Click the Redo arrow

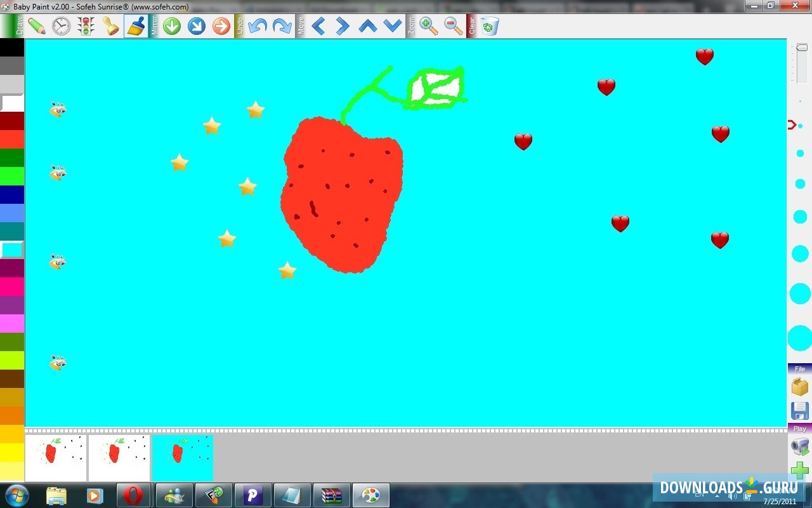click(280, 25)
